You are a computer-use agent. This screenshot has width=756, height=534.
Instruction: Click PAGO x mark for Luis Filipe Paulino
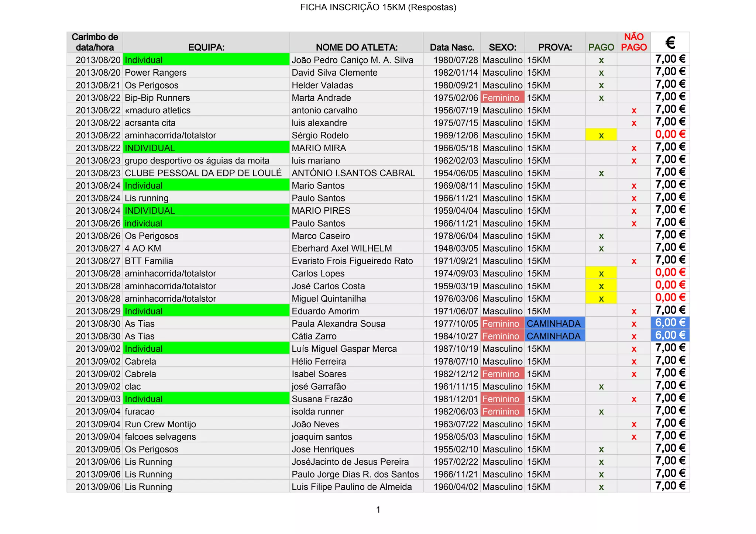point(601,487)
